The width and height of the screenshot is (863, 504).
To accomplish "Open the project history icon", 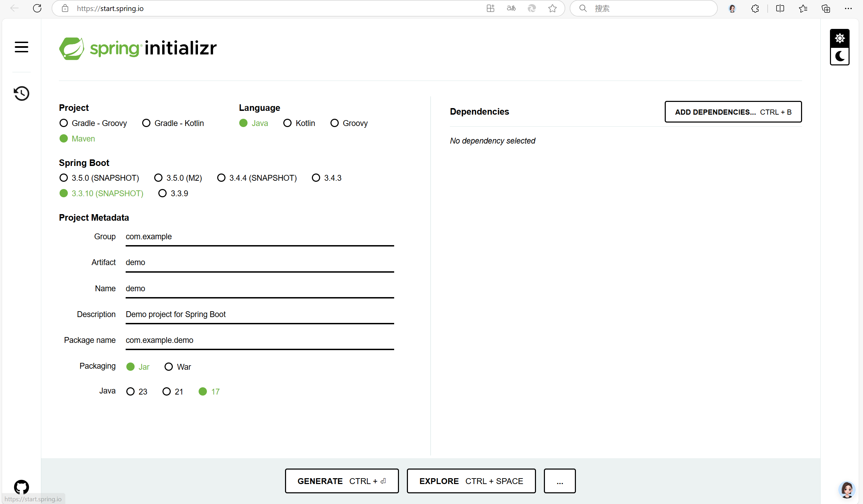I will pos(21,93).
